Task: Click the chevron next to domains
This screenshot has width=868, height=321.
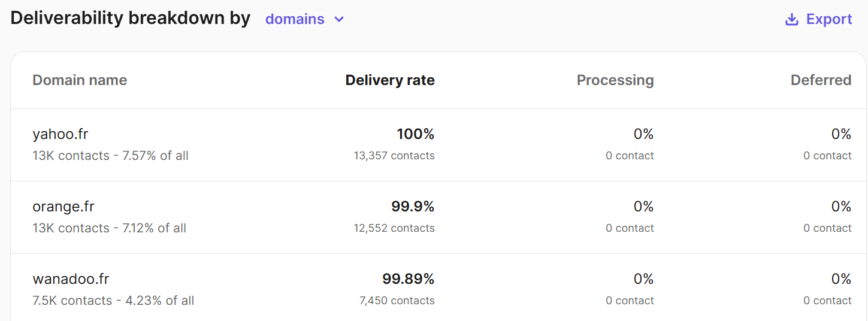Action: (339, 19)
